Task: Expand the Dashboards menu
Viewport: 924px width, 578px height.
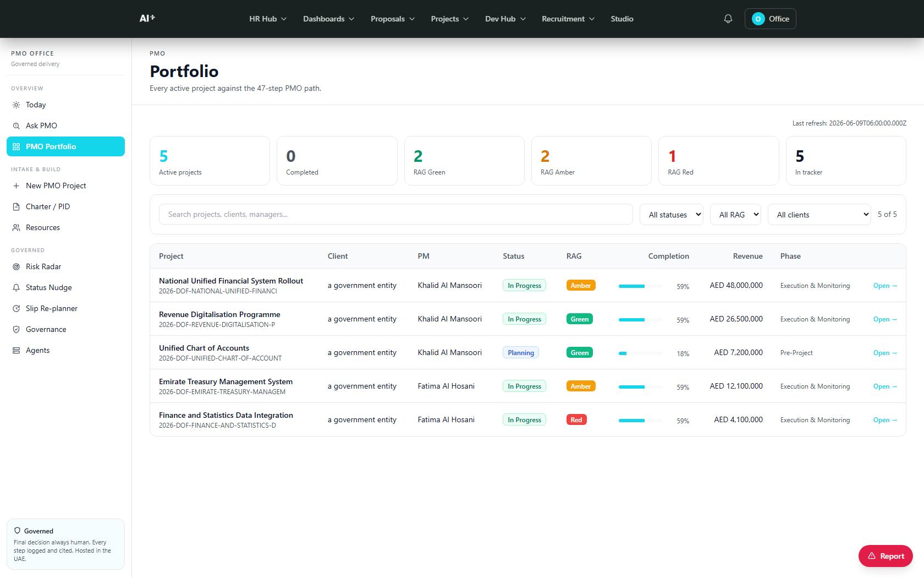Action: pyautogui.click(x=328, y=19)
